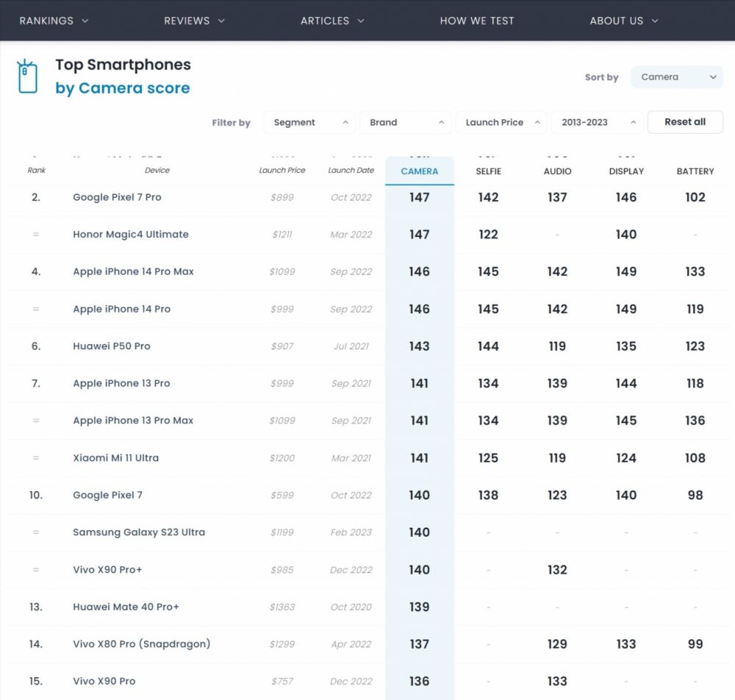Click Google Pixel 7 battery score 98
This screenshot has height=700, width=735.
click(695, 495)
